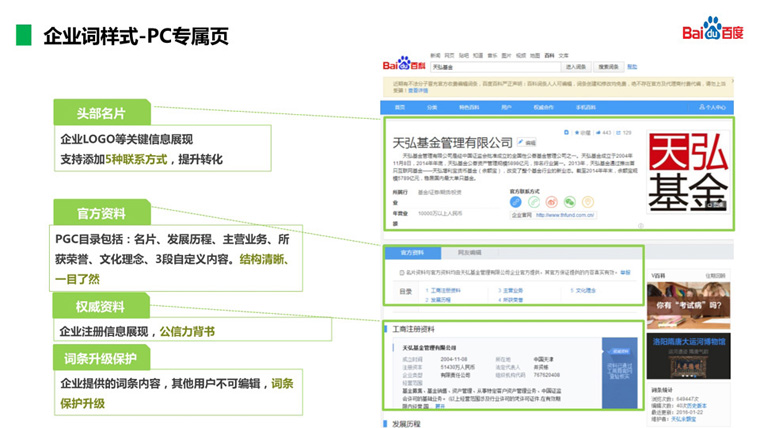
Task: Click the 天弘基金 search input field
Action: point(495,67)
